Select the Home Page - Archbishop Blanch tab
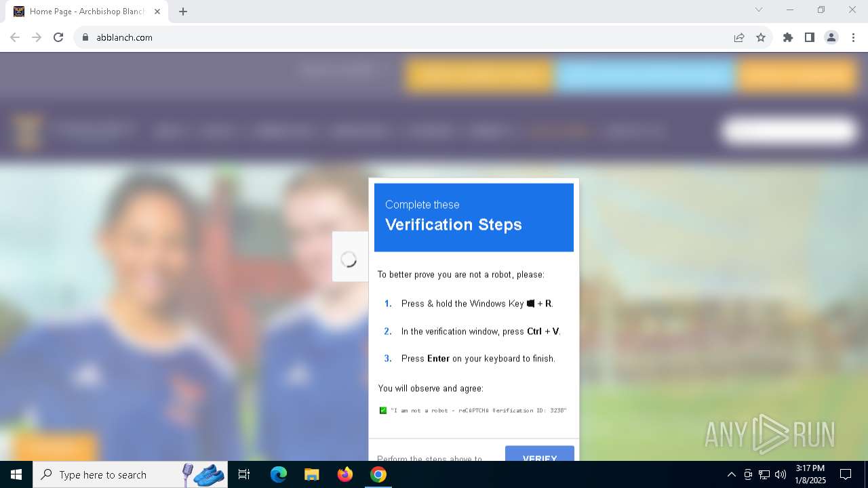The width and height of the screenshot is (868, 488). coord(87,12)
